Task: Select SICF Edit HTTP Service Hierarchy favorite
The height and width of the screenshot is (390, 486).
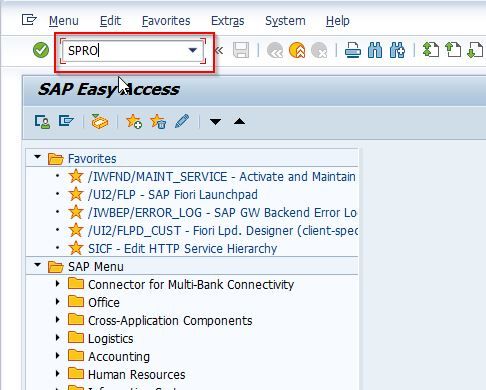Action: tap(182, 249)
